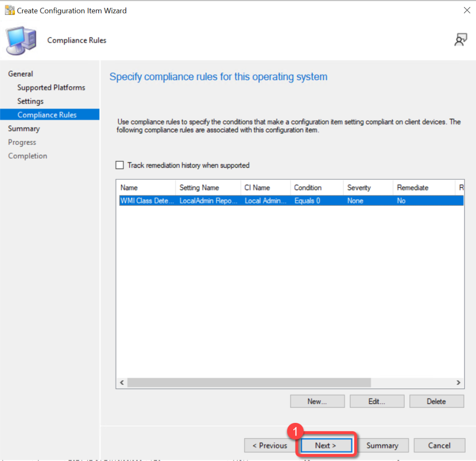Select Compliance Rules in the sidebar

point(47,115)
